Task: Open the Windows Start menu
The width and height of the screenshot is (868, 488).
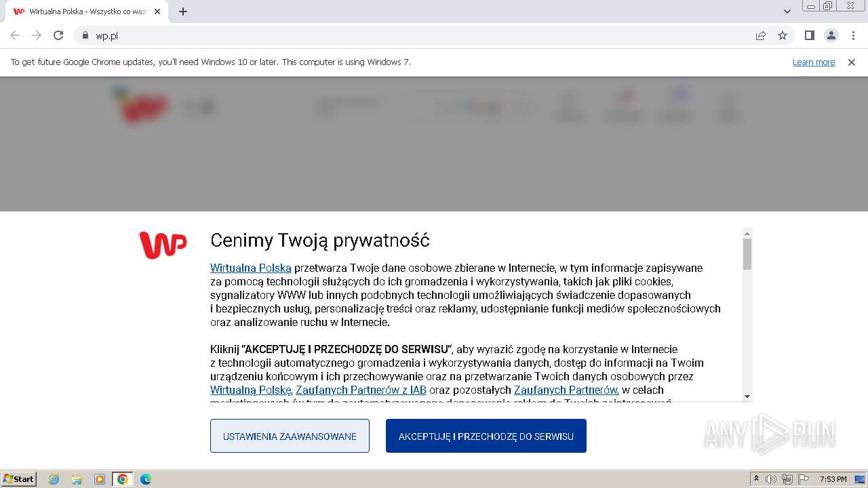Action: [19, 479]
